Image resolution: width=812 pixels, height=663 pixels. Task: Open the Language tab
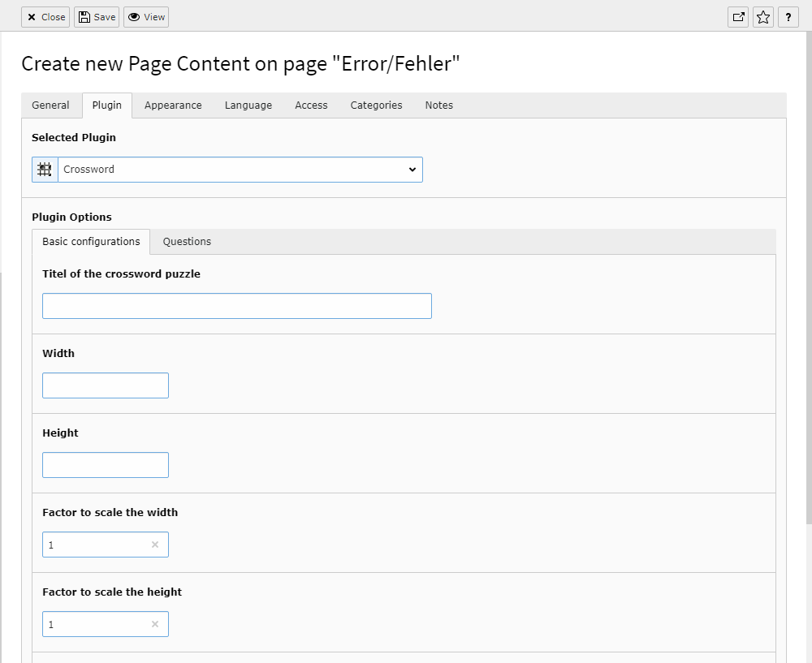[x=248, y=105]
